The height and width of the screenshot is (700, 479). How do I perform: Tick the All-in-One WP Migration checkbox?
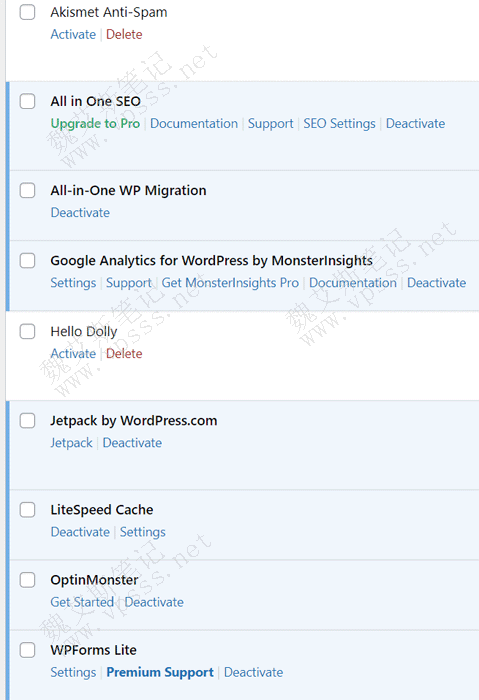(x=27, y=191)
